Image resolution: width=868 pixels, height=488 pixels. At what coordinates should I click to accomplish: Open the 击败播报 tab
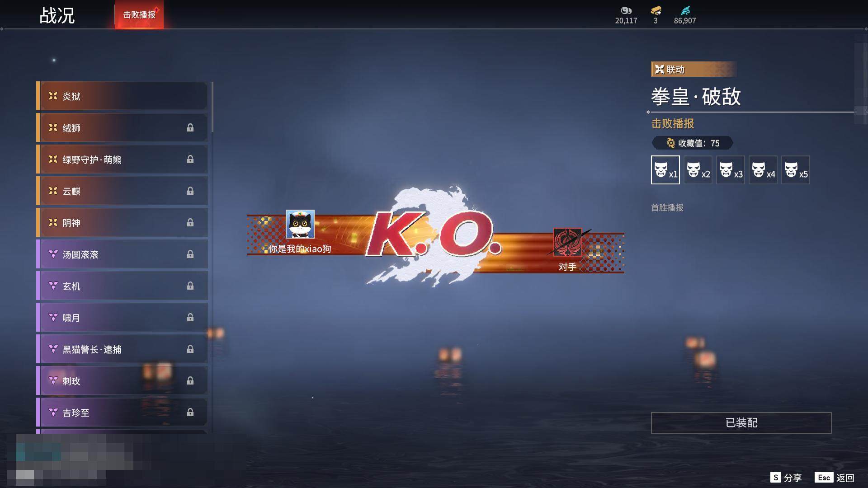(139, 14)
